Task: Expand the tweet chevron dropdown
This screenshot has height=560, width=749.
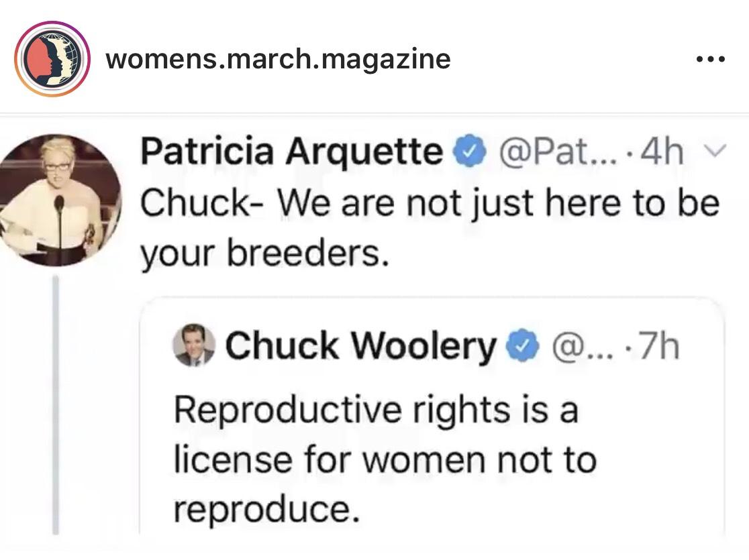Action: click(715, 152)
